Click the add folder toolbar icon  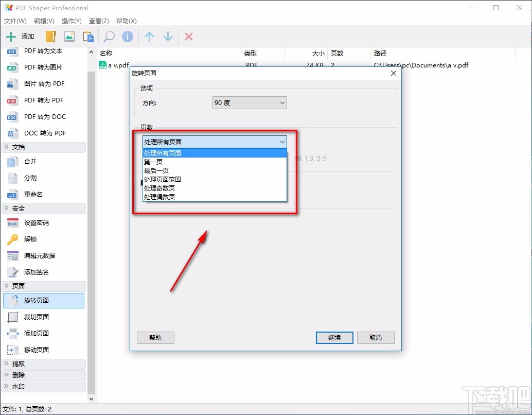[x=50, y=37]
